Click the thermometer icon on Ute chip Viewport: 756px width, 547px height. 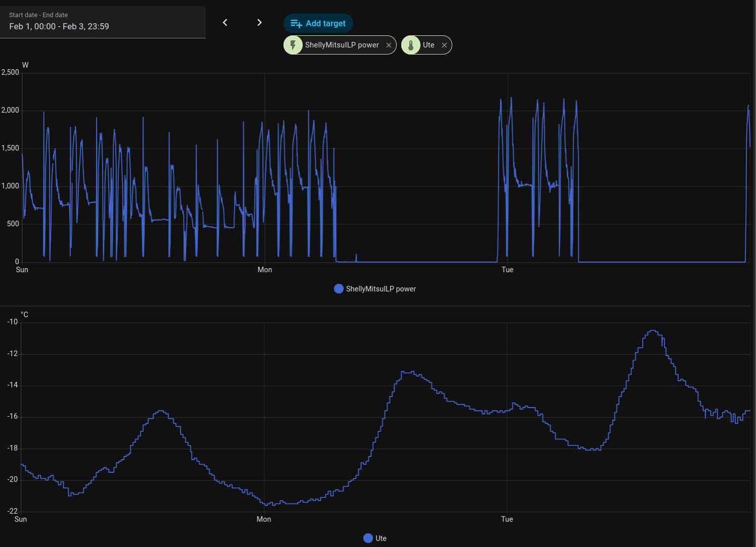pos(411,45)
